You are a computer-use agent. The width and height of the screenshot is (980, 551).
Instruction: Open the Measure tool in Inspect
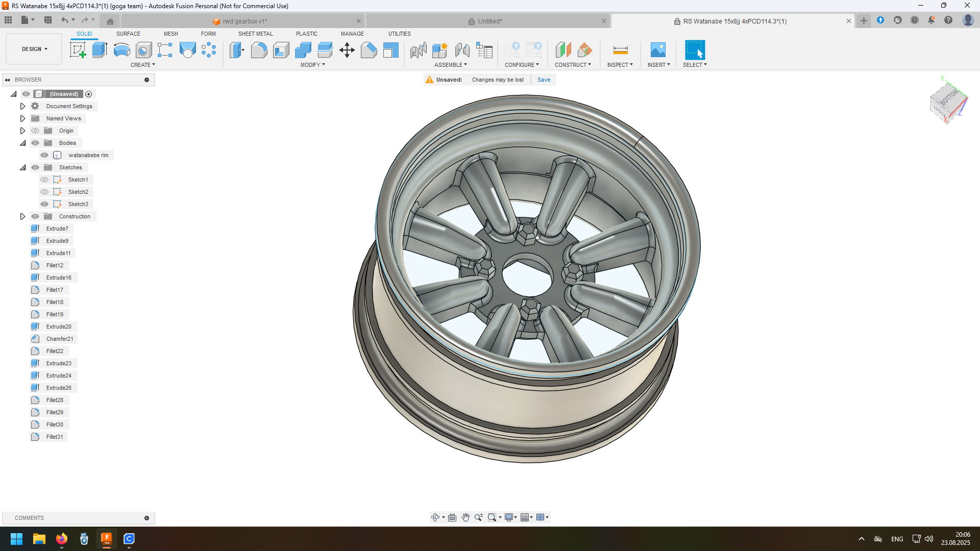click(x=620, y=50)
